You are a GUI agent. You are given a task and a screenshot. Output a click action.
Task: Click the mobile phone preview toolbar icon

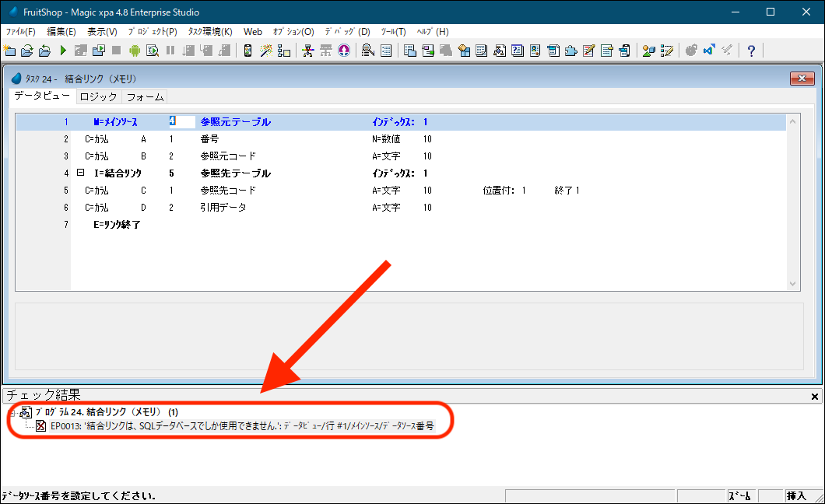pos(247,51)
